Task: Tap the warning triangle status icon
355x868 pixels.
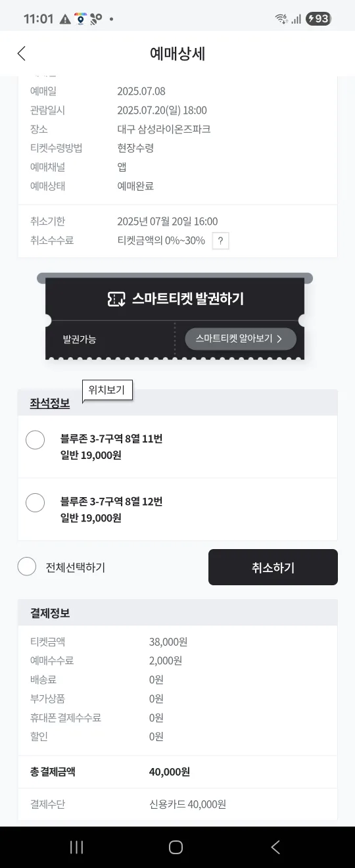Action: [65, 19]
